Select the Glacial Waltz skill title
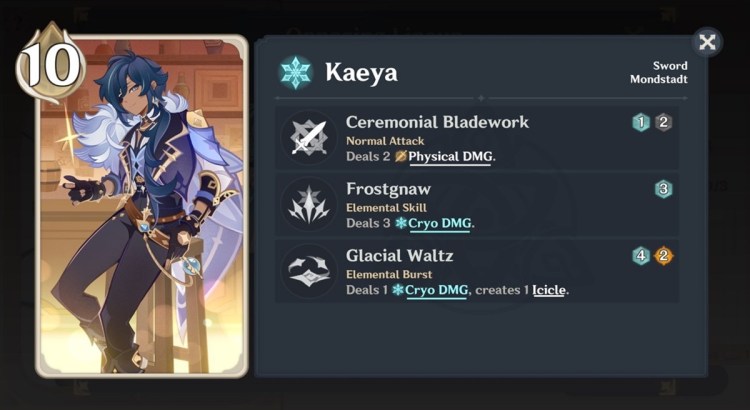 point(399,255)
